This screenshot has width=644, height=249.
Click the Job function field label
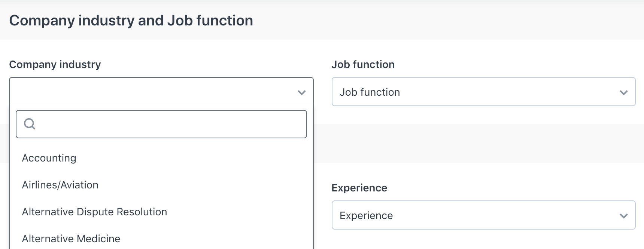pyautogui.click(x=363, y=64)
